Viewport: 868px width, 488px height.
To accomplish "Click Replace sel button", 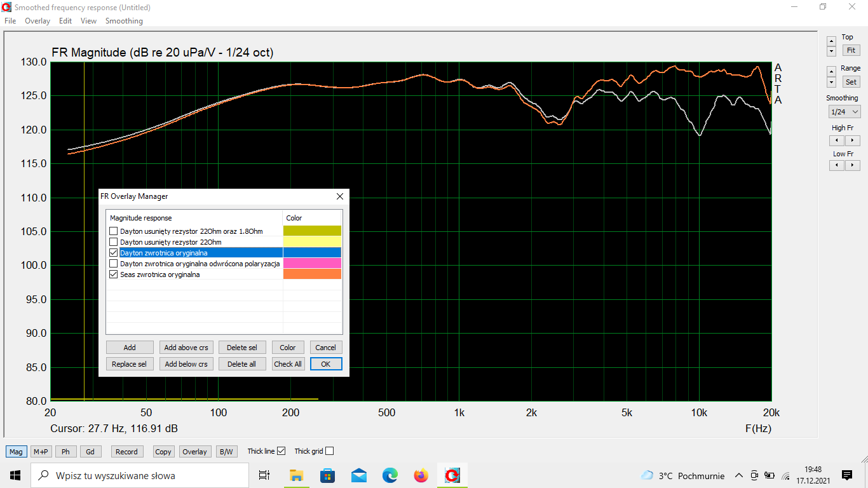I will tap(130, 364).
